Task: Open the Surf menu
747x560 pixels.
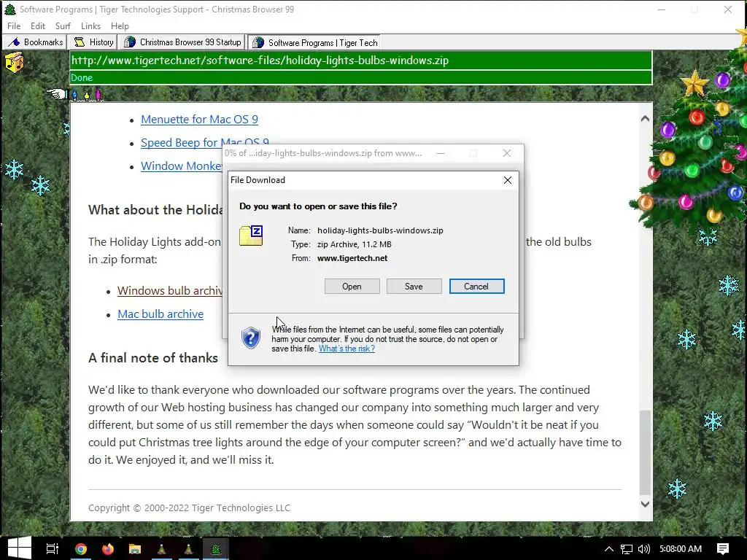Action: point(63,26)
